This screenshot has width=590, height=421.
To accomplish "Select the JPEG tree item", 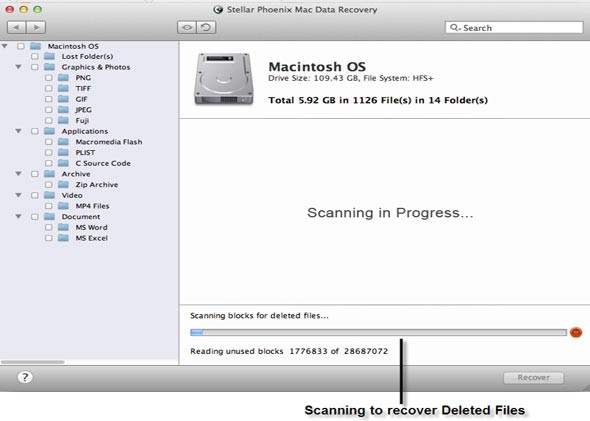I will click(x=84, y=110).
